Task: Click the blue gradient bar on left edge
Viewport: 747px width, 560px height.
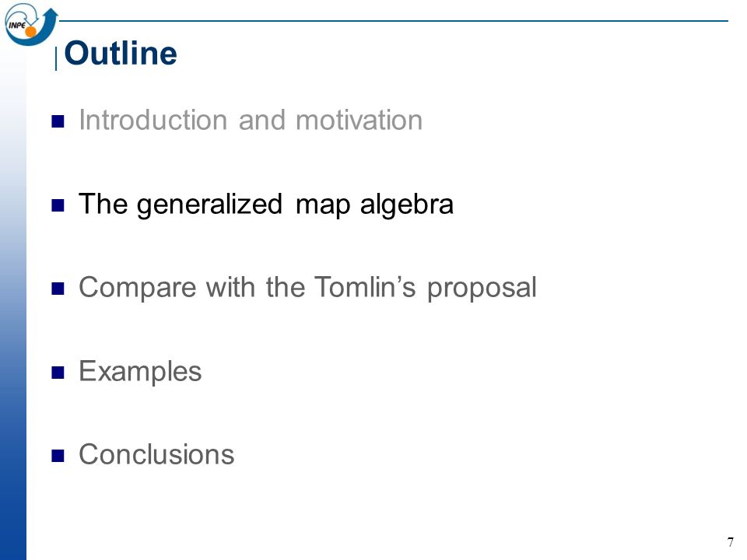Action: [x=13, y=305]
